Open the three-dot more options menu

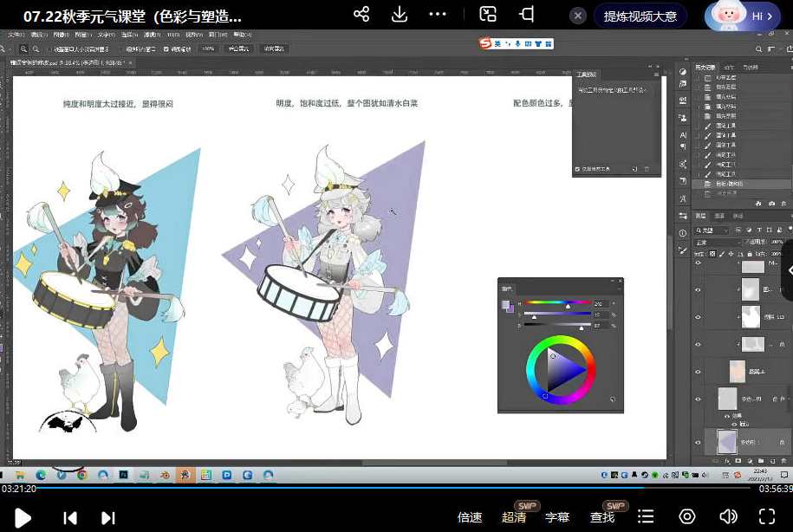438,15
